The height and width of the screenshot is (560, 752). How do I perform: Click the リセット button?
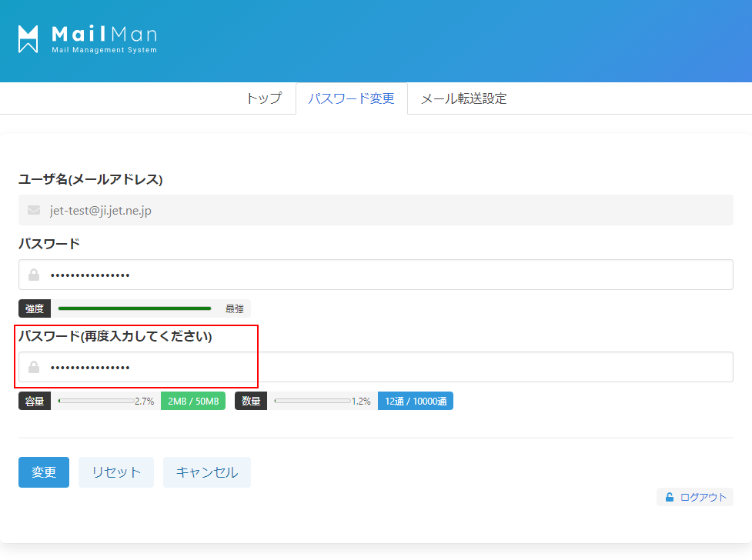116,472
